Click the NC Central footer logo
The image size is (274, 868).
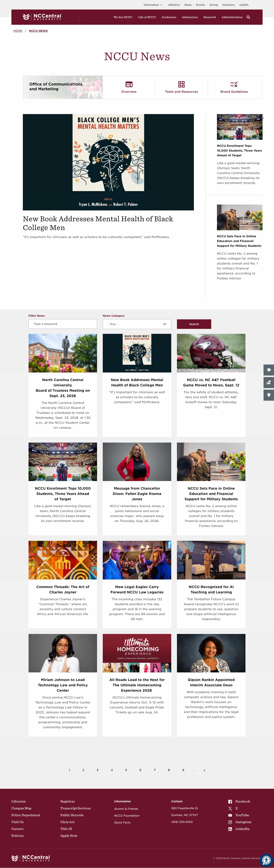pyautogui.click(x=31, y=858)
